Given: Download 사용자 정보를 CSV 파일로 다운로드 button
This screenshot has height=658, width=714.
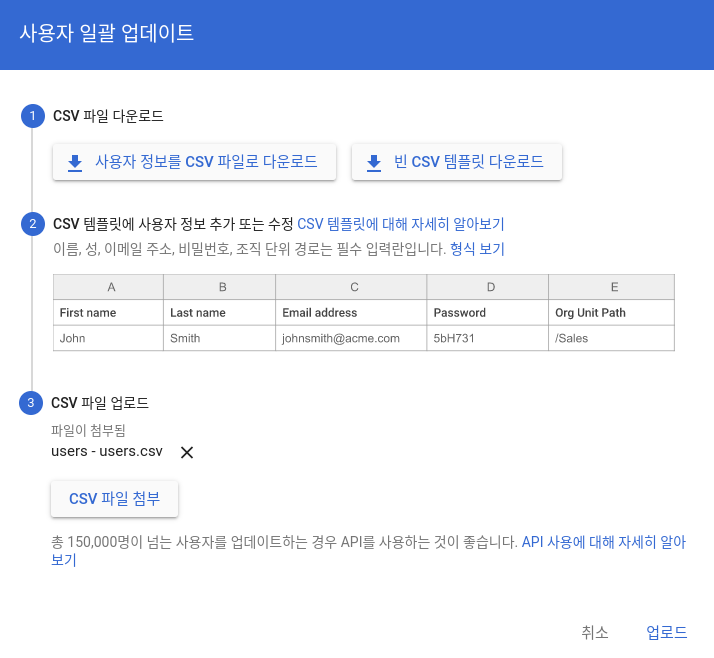Looking at the screenshot, I should click(x=194, y=162).
